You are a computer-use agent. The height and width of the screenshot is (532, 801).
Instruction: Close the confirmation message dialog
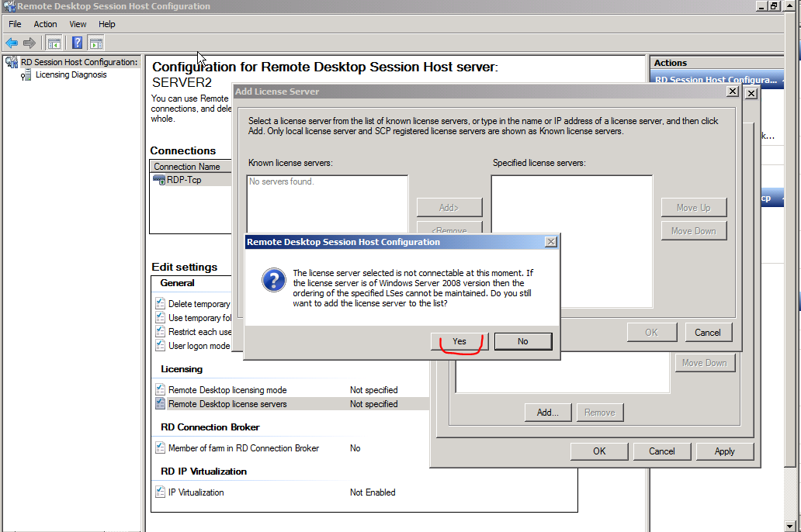coord(551,241)
